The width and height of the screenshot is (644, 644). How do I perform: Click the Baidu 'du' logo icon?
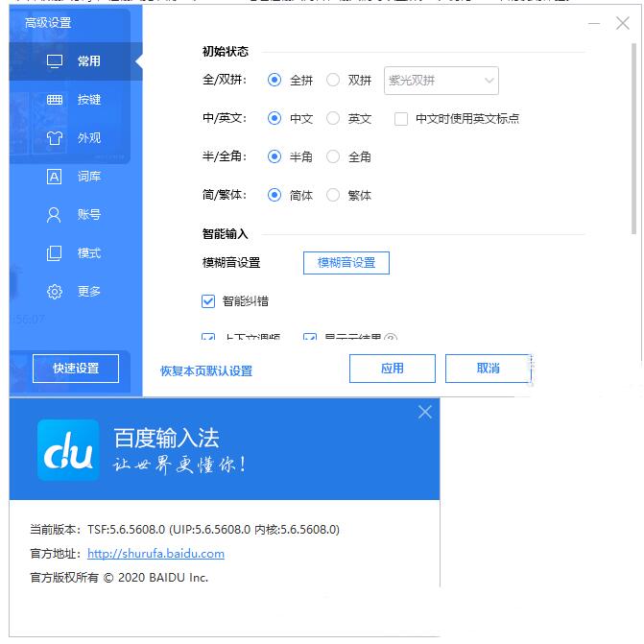pyautogui.click(x=68, y=450)
